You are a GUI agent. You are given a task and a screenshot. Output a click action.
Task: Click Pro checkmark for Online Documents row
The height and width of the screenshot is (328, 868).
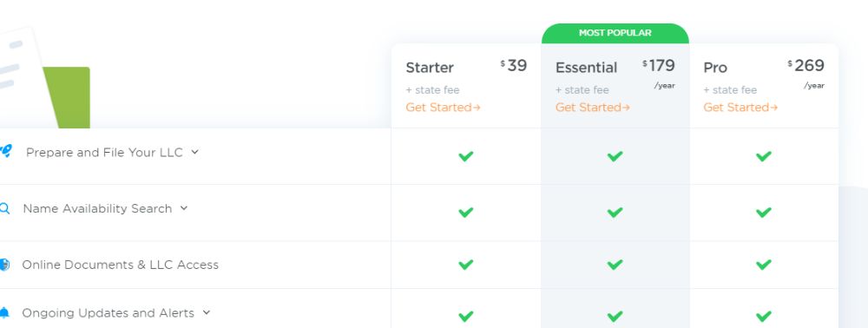tap(763, 265)
